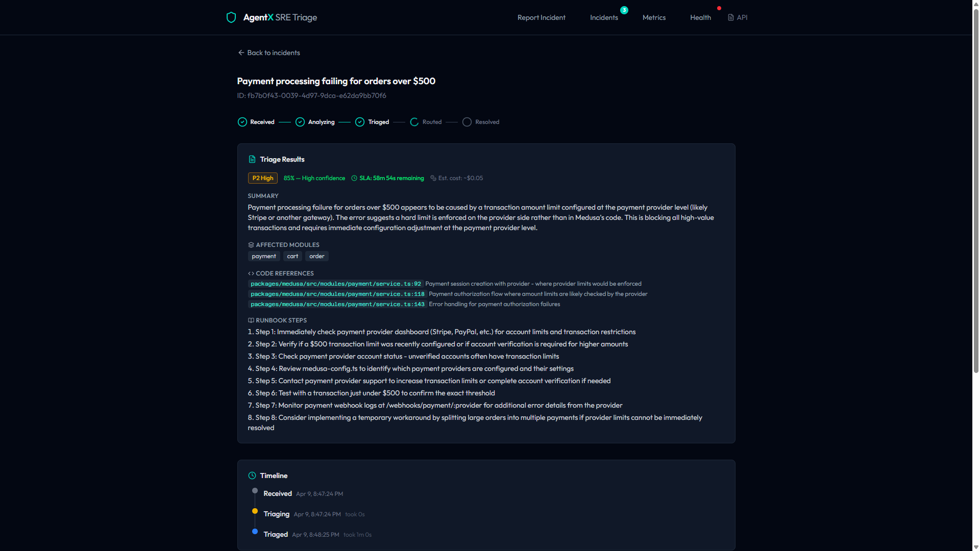This screenshot has height=551, width=980.
Task: Click the Triage Results document icon
Action: (x=252, y=159)
